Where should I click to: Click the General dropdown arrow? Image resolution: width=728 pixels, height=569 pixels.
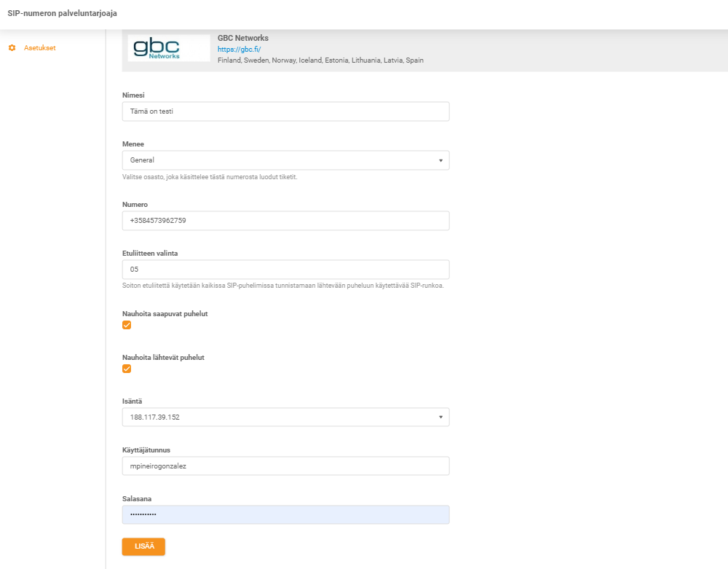click(x=442, y=160)
